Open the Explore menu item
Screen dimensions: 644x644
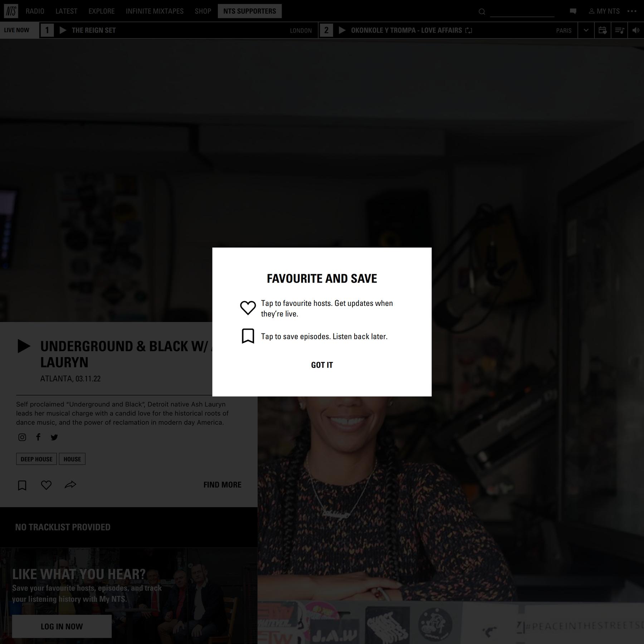102,11
